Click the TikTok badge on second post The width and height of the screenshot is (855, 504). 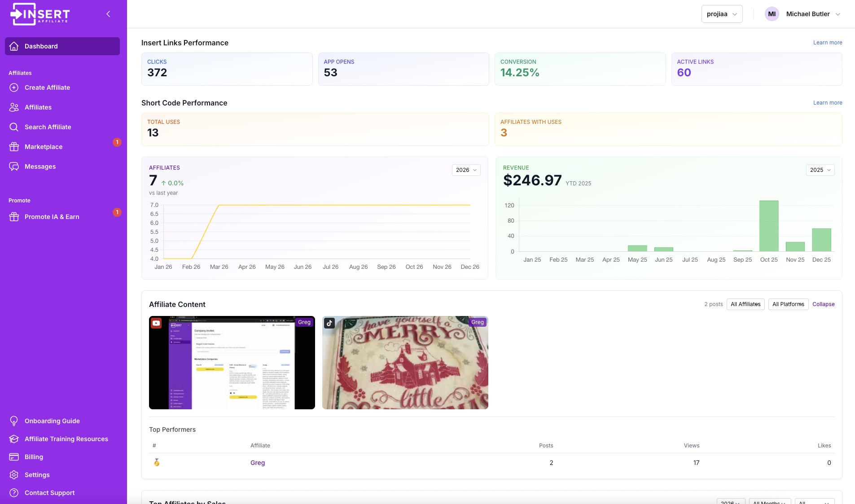click(329, 323)
